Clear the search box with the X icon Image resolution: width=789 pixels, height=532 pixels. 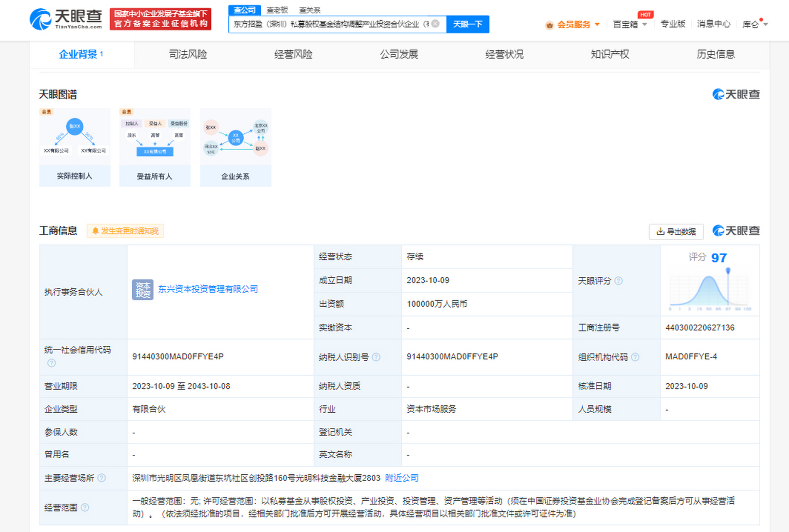point(435,24)
